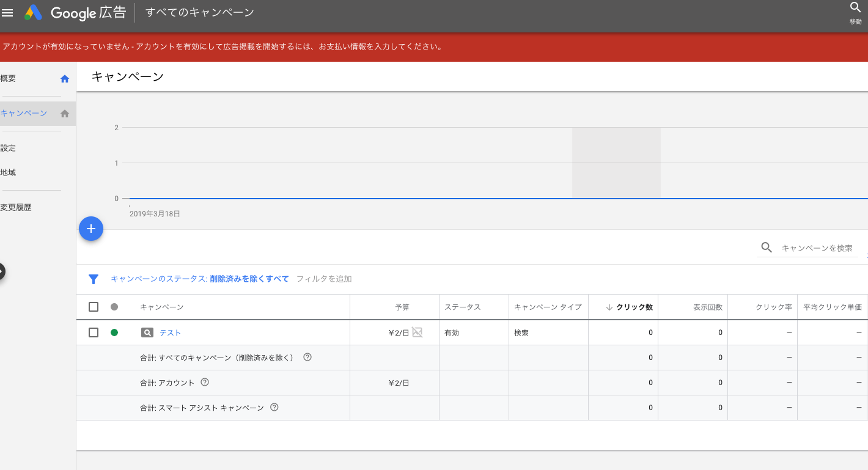Screen dimensions: 868x470
Task: Sort by ステータス column header
Action: tap(463, 307)
